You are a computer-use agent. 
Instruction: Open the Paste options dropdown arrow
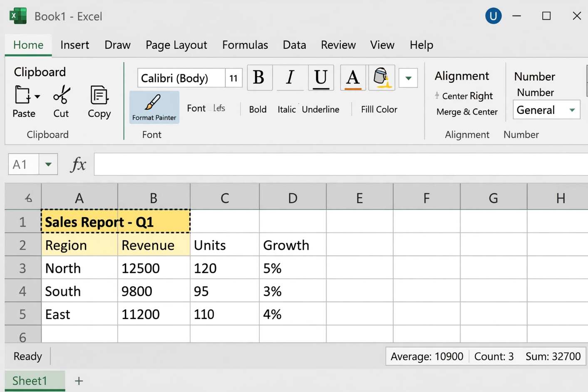(37, 97)
